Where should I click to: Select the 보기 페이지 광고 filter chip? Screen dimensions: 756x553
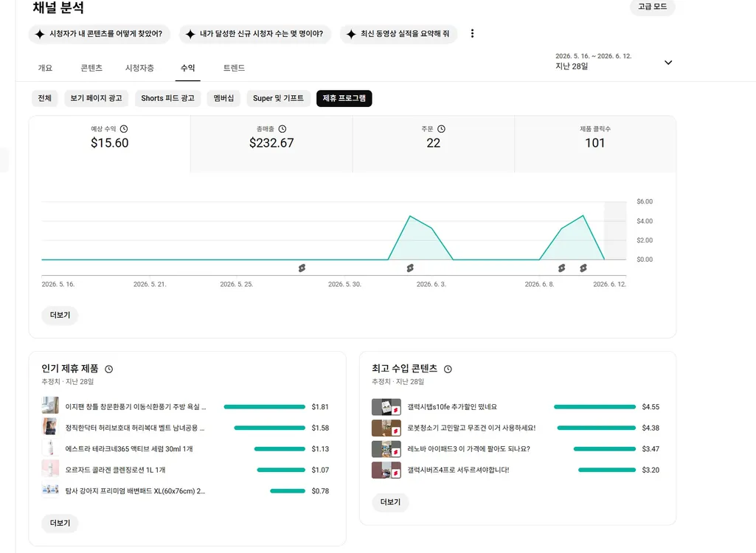pyautogui.click(x=96, y=98)
